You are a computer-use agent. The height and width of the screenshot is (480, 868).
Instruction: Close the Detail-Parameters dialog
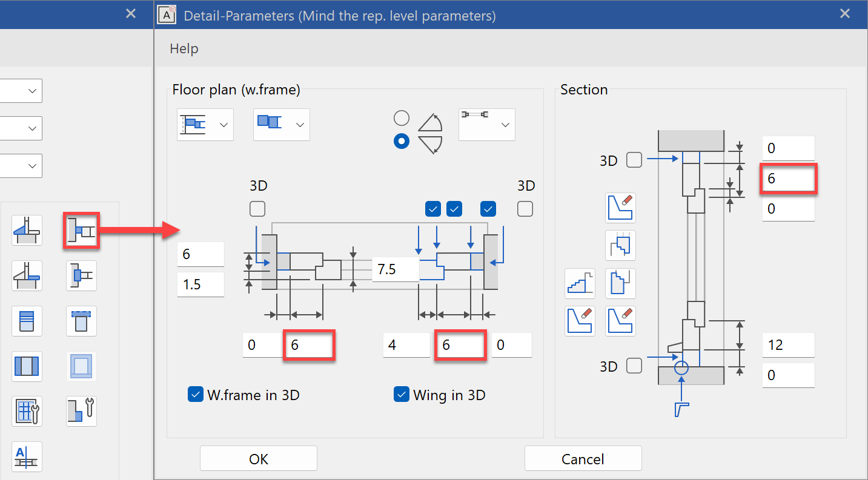[845, 13]
